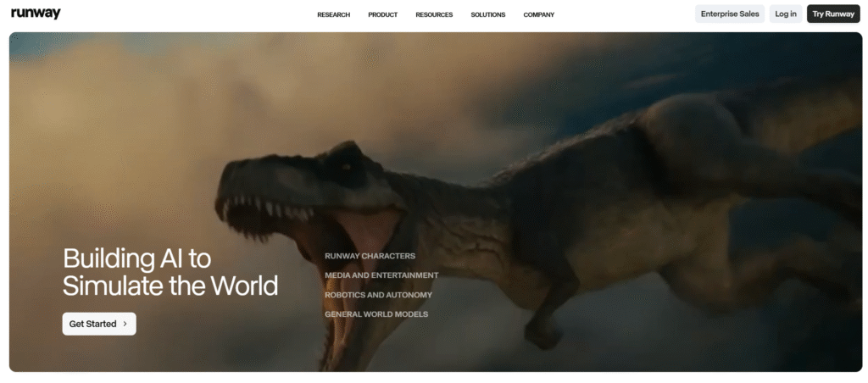
Task: Go to Media and Entertainment
Action: coord(381,275)
